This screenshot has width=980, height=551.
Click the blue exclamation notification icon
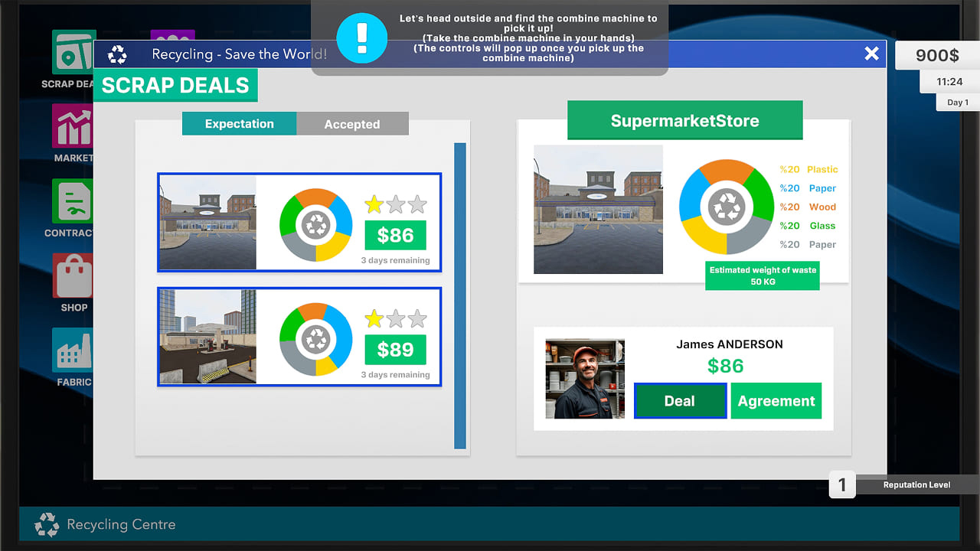pos(361,37)
